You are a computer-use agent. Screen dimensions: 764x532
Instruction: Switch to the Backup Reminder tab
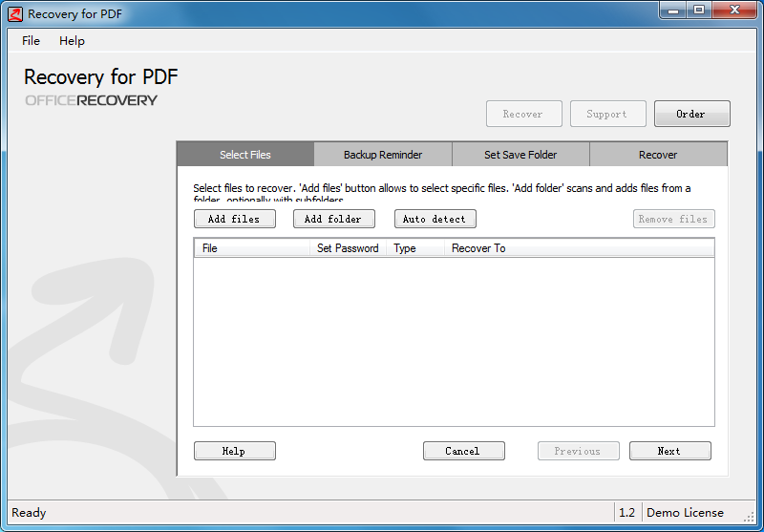tap(383, 155)
